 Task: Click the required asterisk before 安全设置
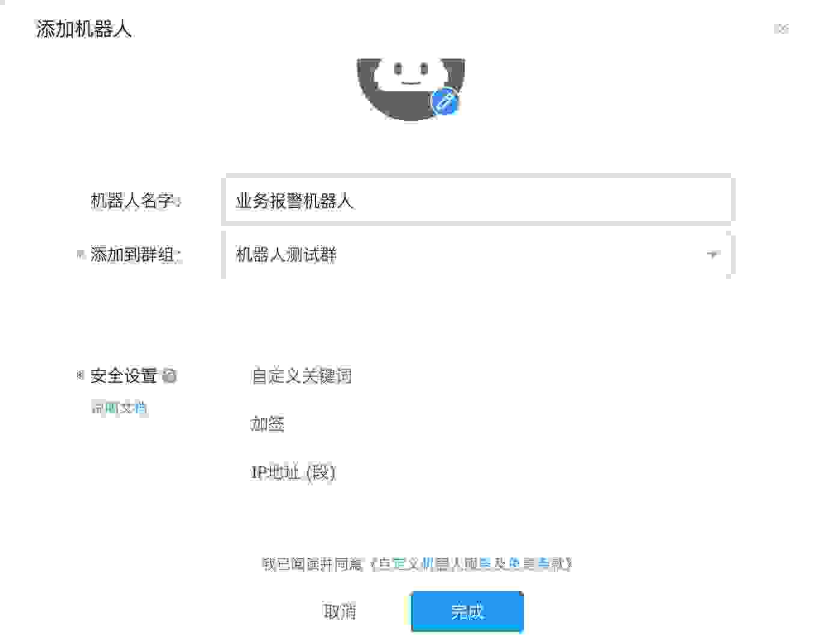click(81, 375)
